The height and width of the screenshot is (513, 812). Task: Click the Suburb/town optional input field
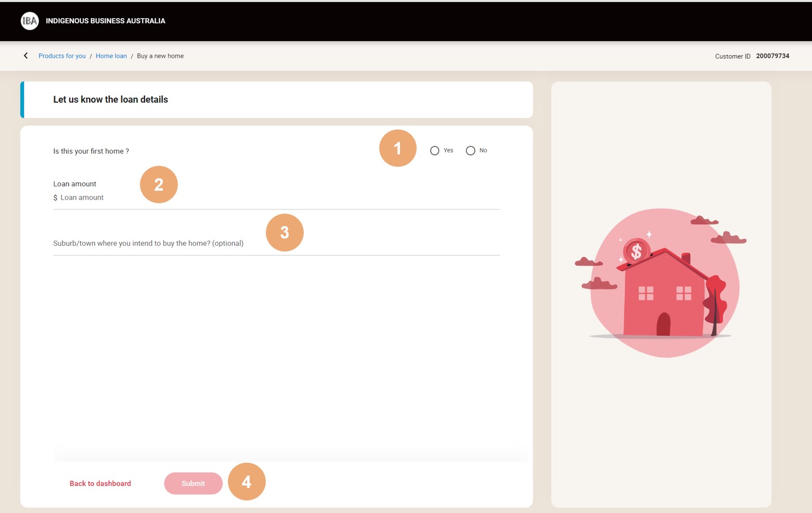pos(276,244)
